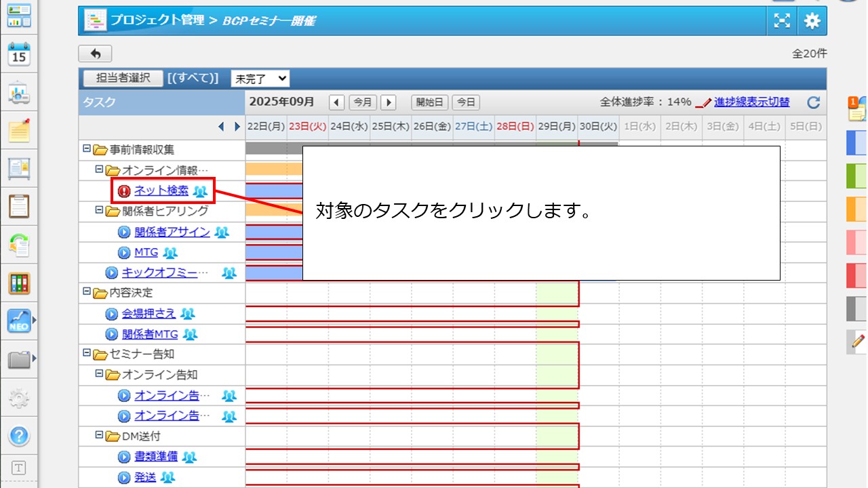Image resolution: width=868 pixels, height=488 pixels.
Task: Click the 進捗線表示切替 link
Action: click(751, 102)
